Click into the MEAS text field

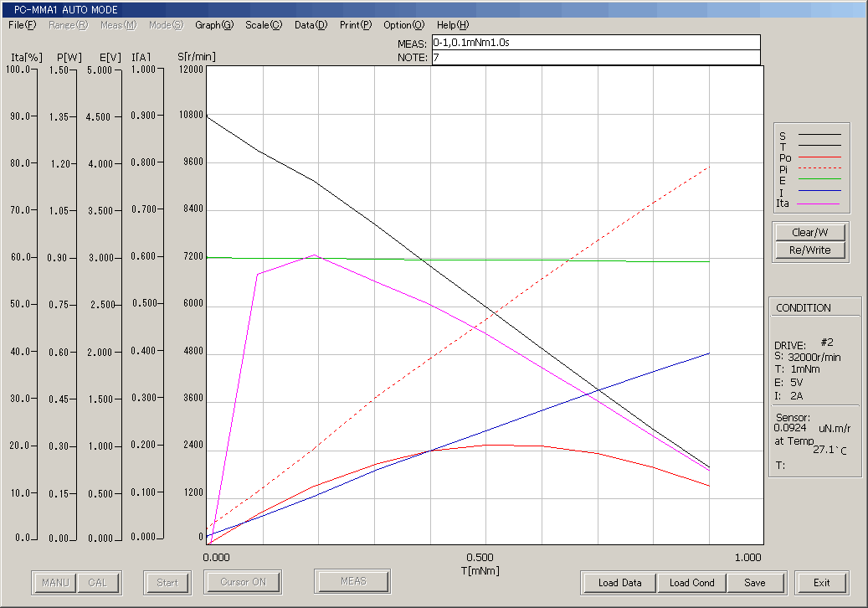point(596,43)
